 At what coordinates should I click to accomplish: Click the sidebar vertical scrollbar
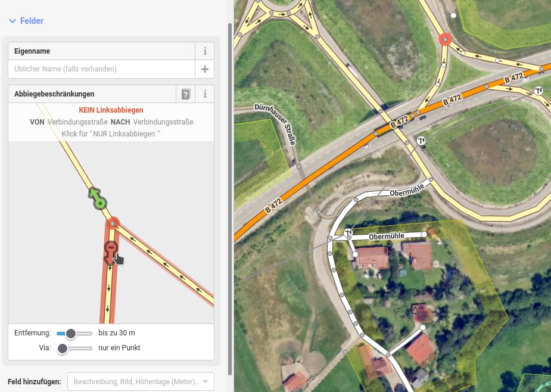point(230,179)
